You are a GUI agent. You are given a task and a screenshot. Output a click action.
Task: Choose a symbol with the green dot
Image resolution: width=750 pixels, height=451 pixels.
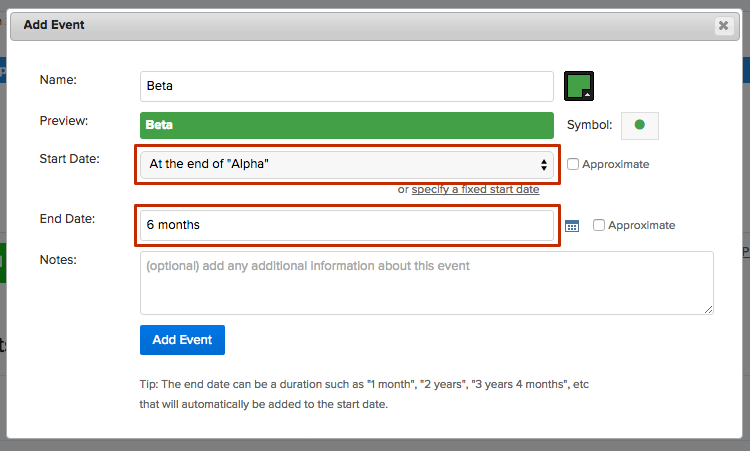640,125
